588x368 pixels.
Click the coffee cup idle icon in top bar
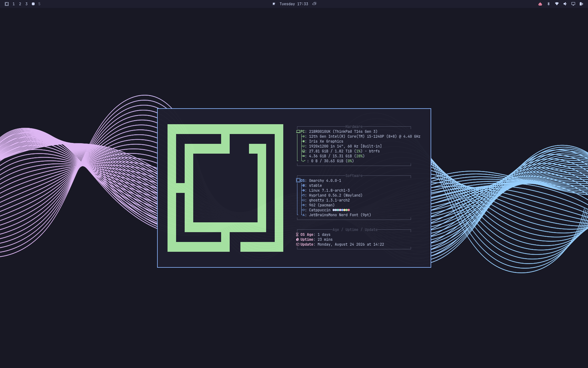click(274, 4)
